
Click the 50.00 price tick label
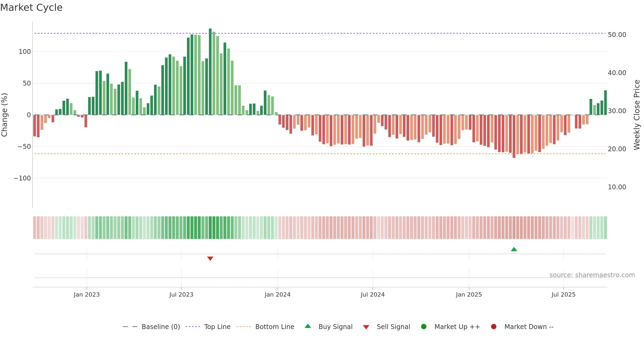pos(617,35)
